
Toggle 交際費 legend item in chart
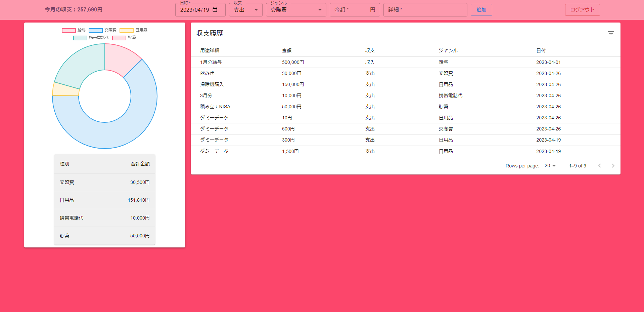102,30
